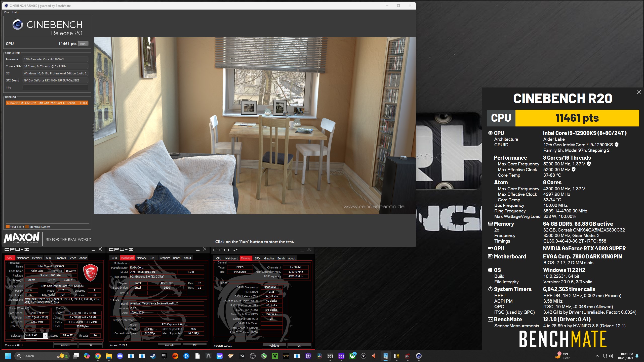Open the Xbox app from the taskbar
The width and height of the screenshot is (644, 362).
click(x=352, y=356)
